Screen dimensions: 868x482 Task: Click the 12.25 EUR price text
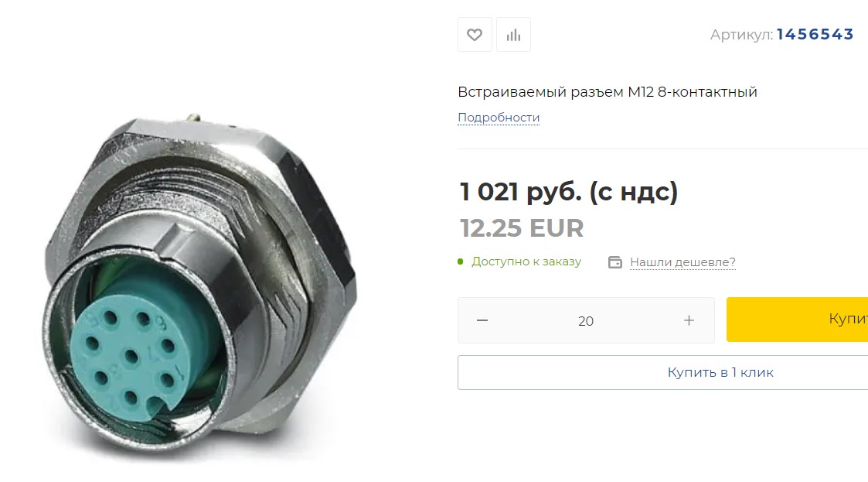point(522,228)
